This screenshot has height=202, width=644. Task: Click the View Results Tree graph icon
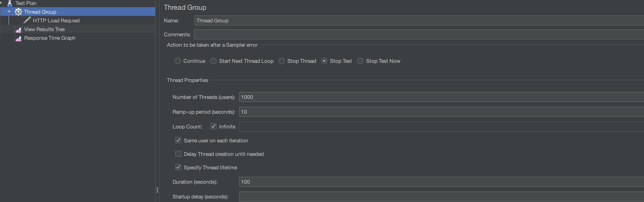point(18,29)
